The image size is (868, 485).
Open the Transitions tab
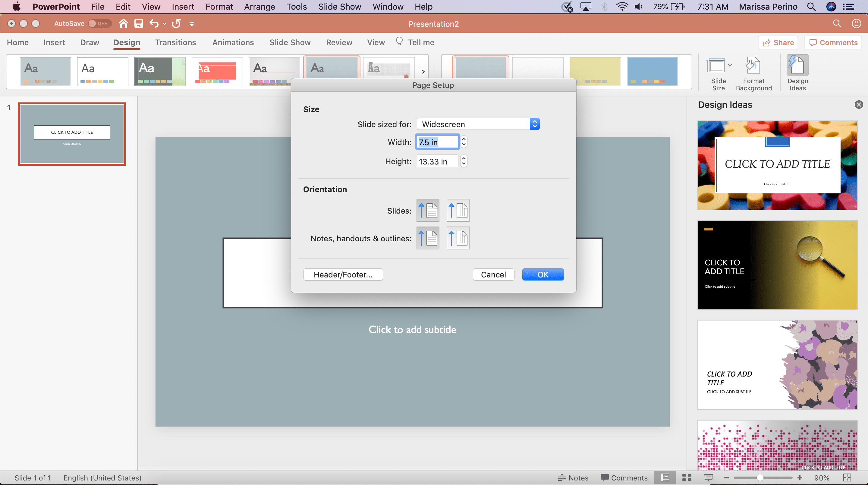[x=175, y=42]
